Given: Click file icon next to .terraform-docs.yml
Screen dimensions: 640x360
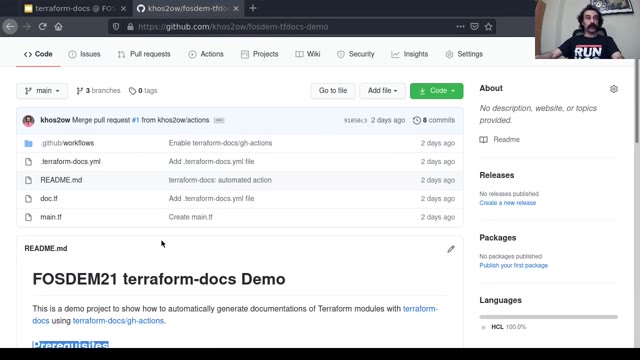Looking at the screenshot, I should tap(28, 162).
